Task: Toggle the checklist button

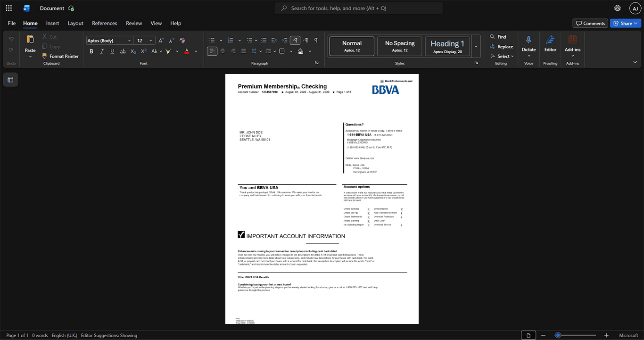Action: click(264, 41)
